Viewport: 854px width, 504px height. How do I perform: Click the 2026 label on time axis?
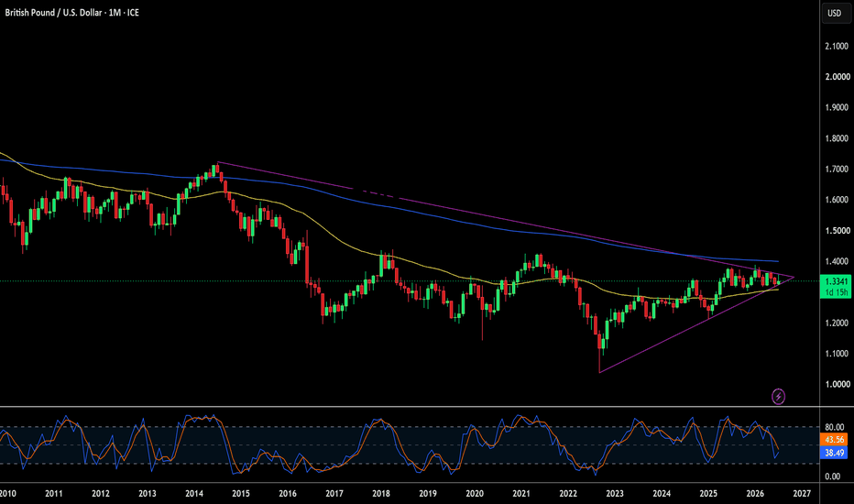(755, 494)
